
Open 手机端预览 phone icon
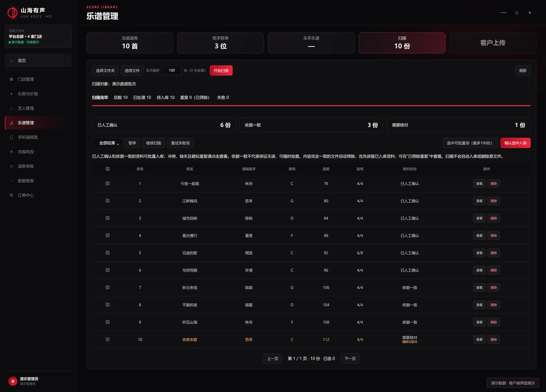click(x=11, y=137)
